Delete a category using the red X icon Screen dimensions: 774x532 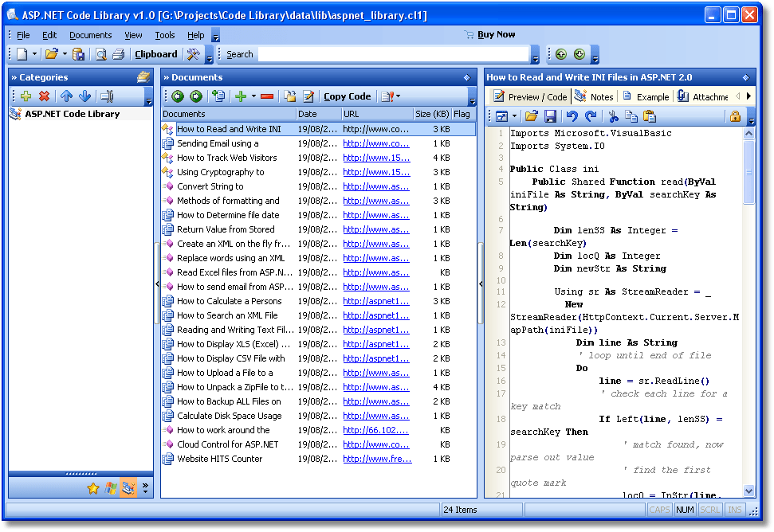click(x=45, y=96)
